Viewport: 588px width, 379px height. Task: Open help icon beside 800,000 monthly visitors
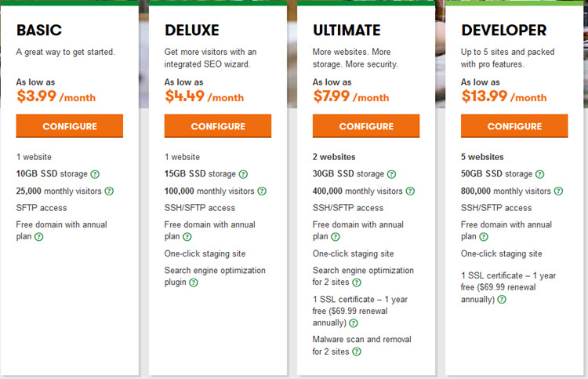(x=558, y=191)
